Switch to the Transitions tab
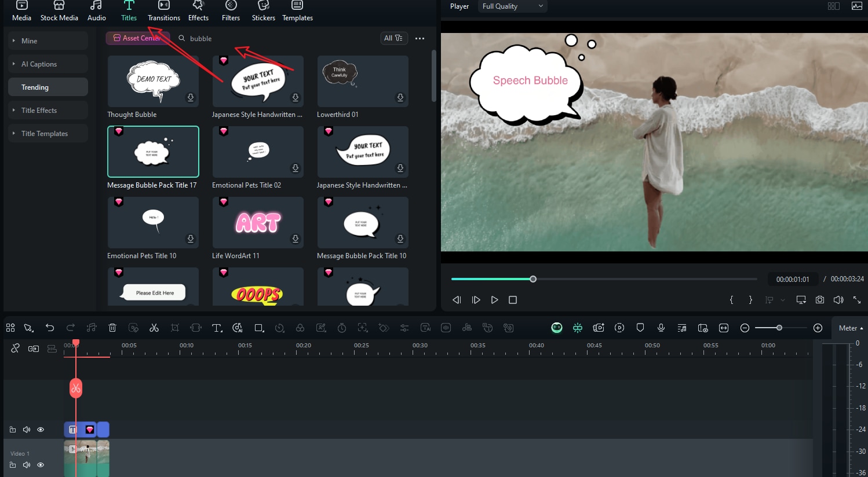Image resolution: width=868 pixels, height=477 pixels. pos(164,12)
